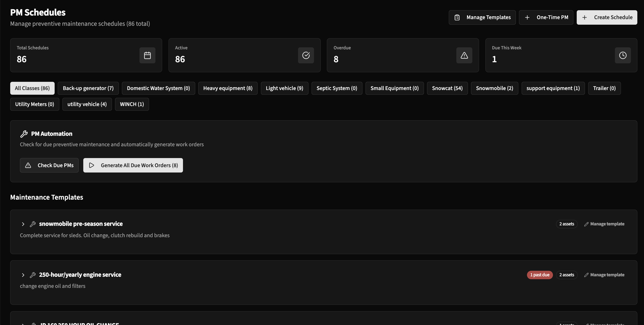
Task: Click the wrench icon beside 250-hour/yearly engine service
Action: [33, 275]
